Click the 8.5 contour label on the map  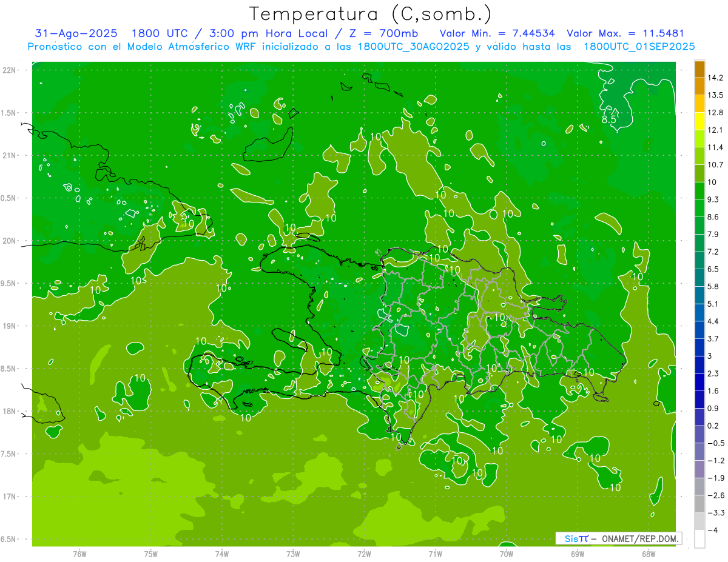tap(608, 120)
